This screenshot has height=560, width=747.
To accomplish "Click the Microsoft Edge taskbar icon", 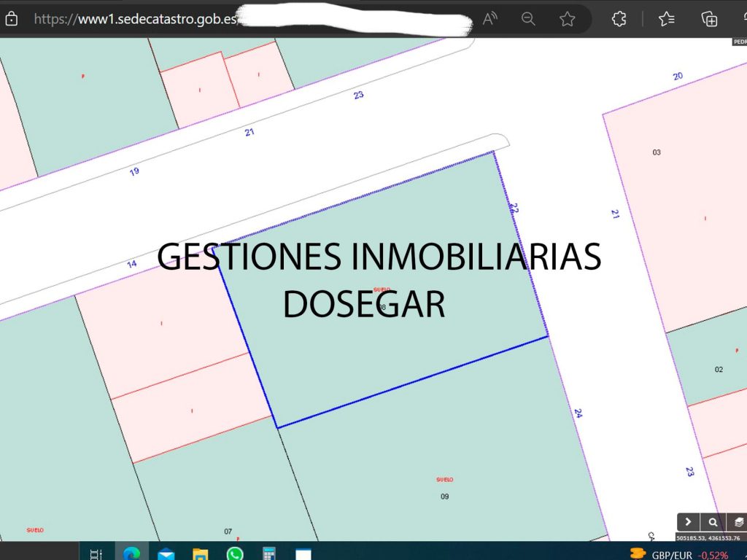I will 131,554.
